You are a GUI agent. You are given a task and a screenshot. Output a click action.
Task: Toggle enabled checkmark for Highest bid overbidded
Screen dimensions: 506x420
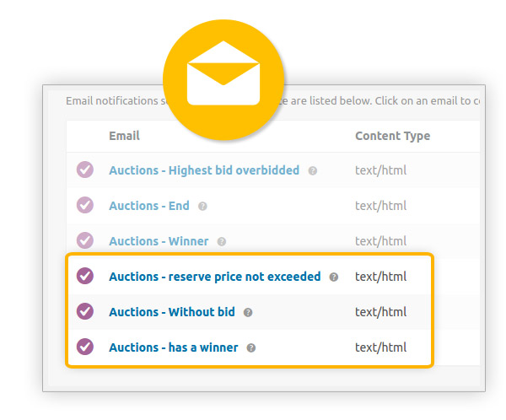[x=85, y=170]
